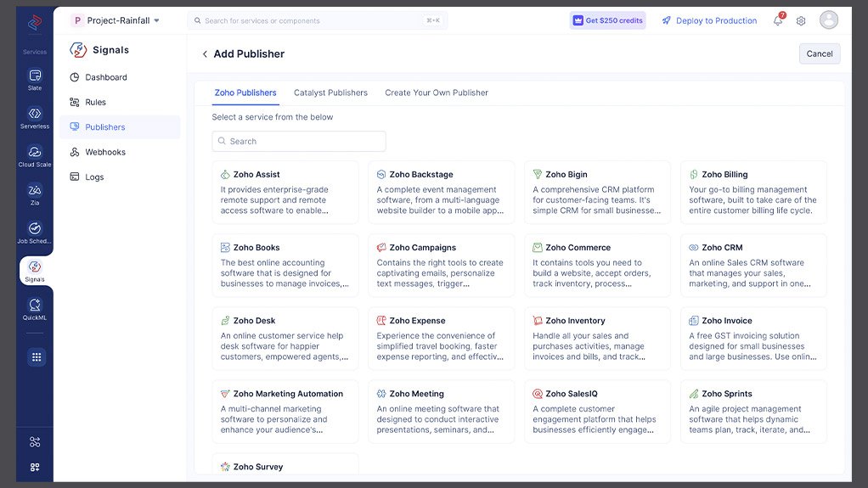This screenshot has height=488, width=868.
Task: Click the Zoho Assist card icon
Action: click(x=225, y=174)
